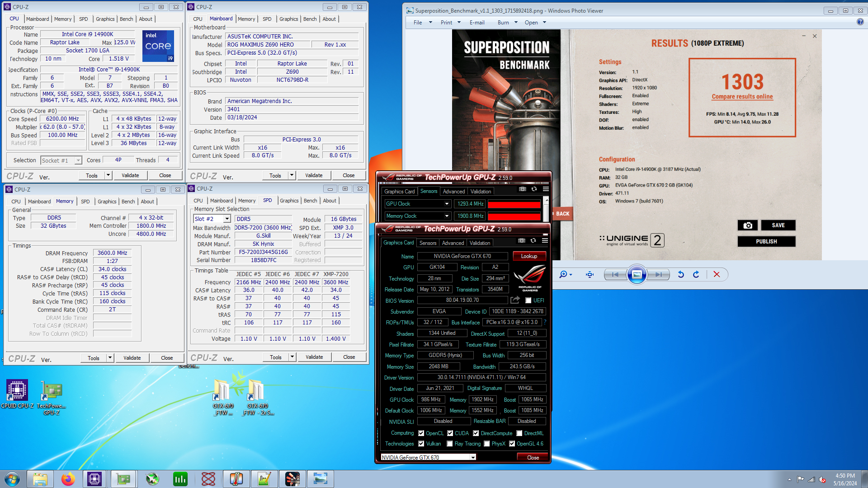Image resolution: width=868 pixels, height=488 pixels.
Task: Open the GTX-670 FTW folder shortcut on desktop
Action: point(223,398)
